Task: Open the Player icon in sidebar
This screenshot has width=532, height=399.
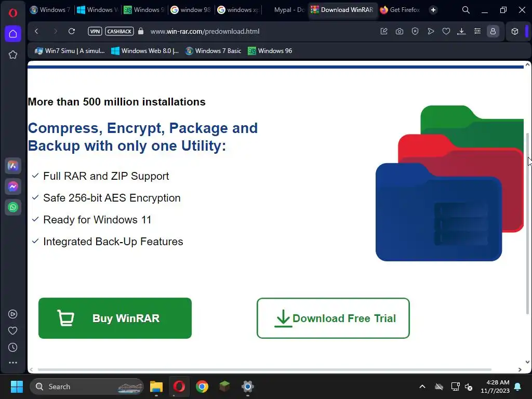Action: (x=12, y=314)
